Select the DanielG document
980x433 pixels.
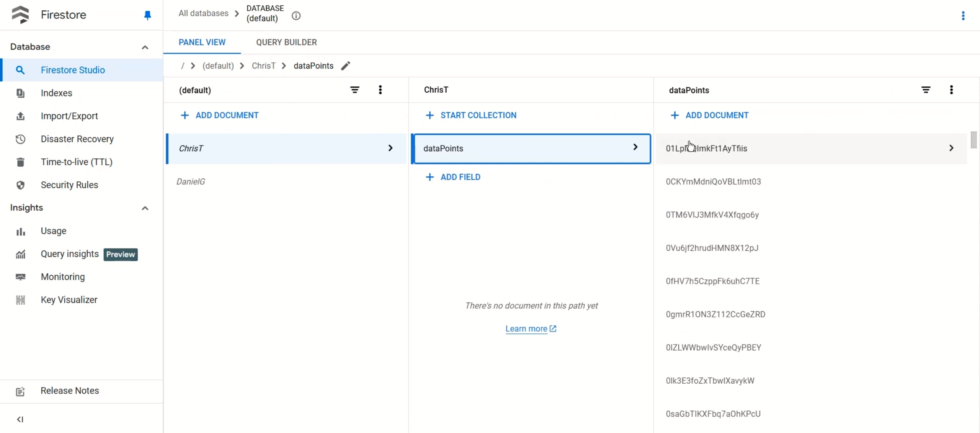pos(191,181)
